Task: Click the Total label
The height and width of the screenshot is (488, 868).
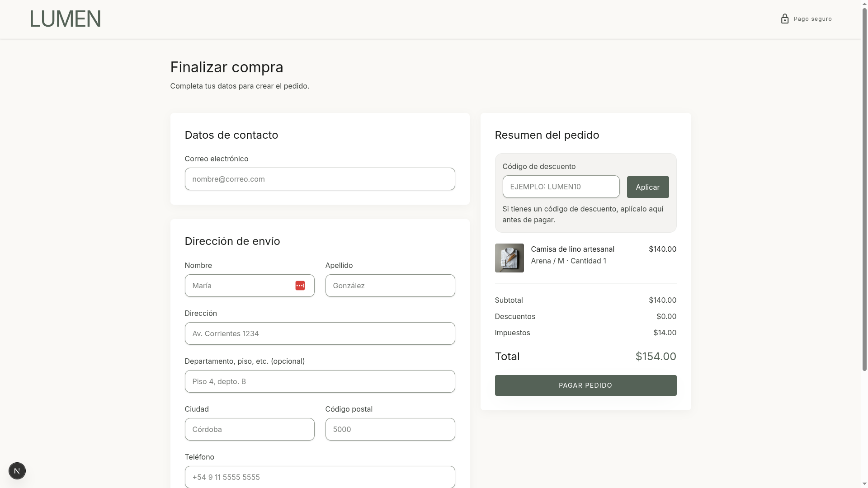Action: pyautogui.click(x=507, y=357)
